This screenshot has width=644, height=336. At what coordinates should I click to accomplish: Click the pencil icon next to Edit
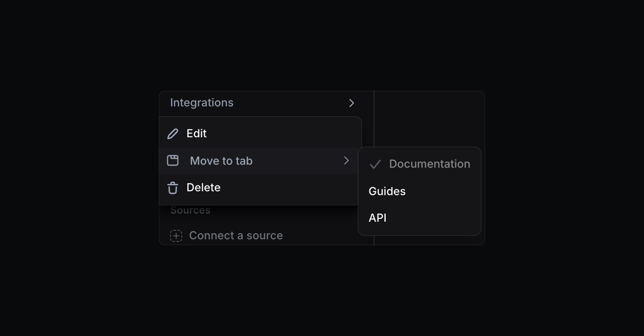173,134
